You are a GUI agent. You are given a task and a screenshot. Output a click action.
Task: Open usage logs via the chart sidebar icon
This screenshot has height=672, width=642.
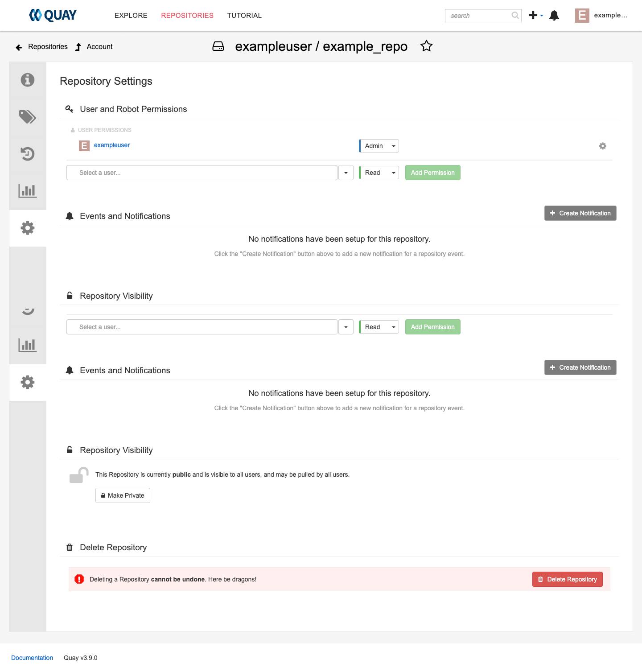pyautogui.click(x=28, y=191)
